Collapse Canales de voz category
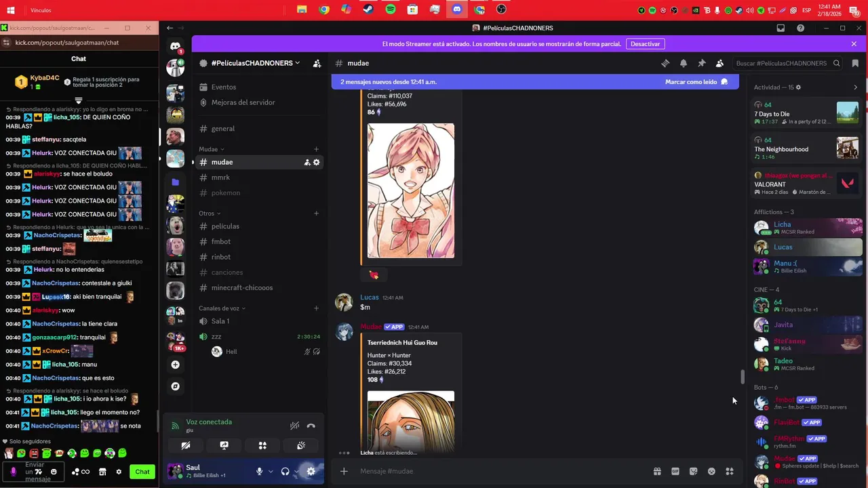 click(x=222, y=308)
